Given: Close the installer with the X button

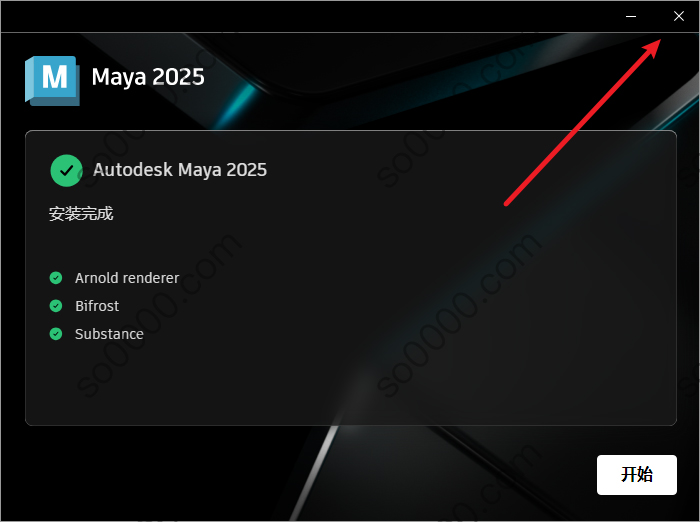Looking at the screenshot, I should tap(679, 17).
